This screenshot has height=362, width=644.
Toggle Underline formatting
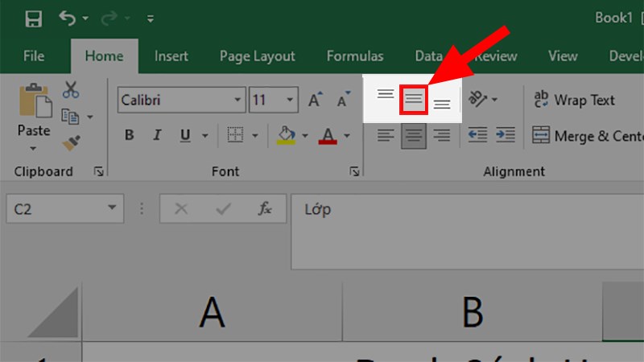[185, 135]
